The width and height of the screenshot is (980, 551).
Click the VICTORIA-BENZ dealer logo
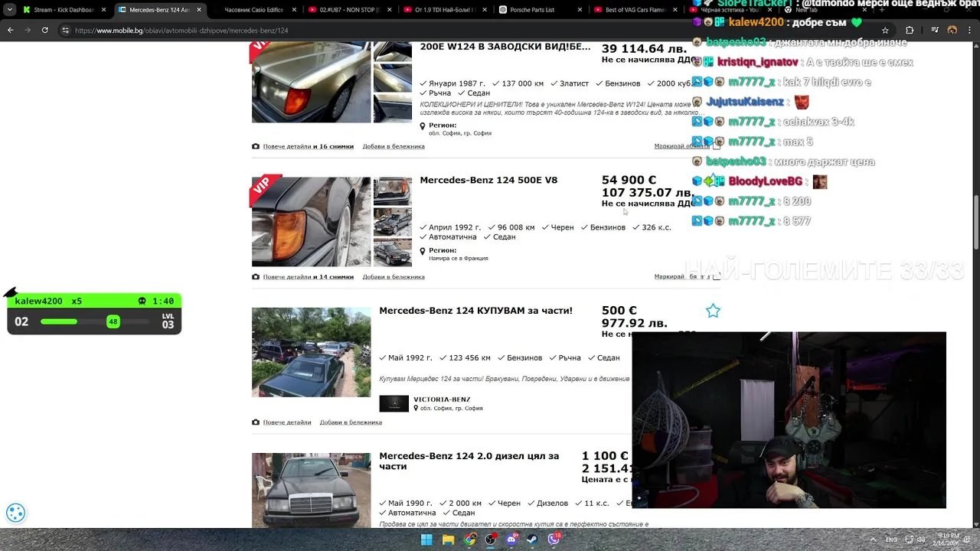point(394,403)
